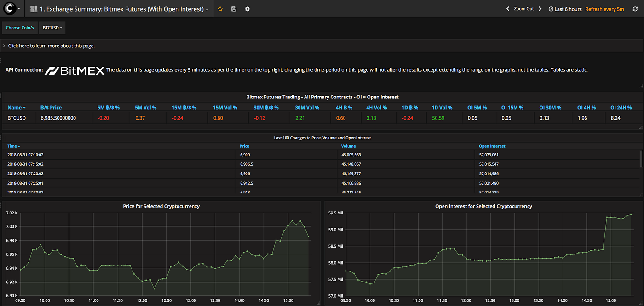Open the dashboard picker grid icon
This screenshot has height=306, width=644.
tap(34, 9)
